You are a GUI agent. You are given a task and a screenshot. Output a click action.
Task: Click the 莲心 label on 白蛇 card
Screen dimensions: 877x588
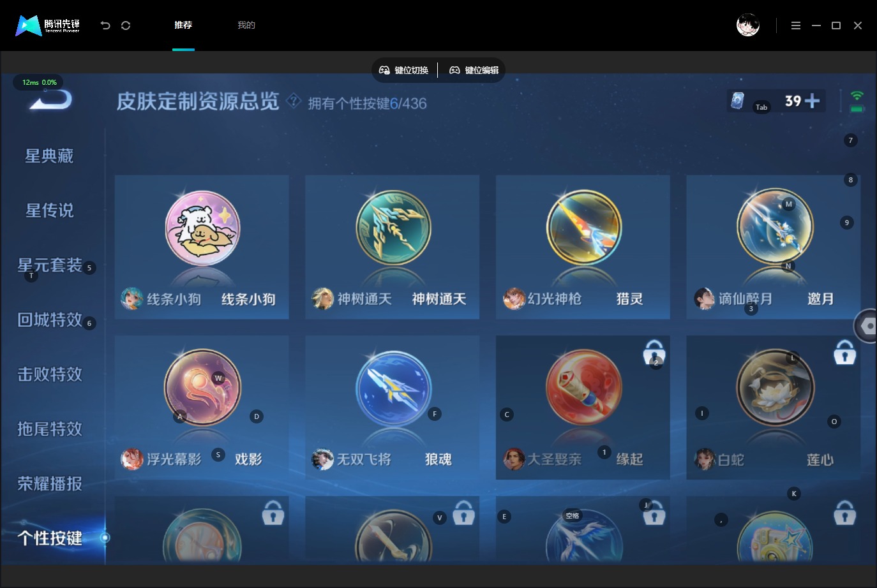(x=820, y=460)
